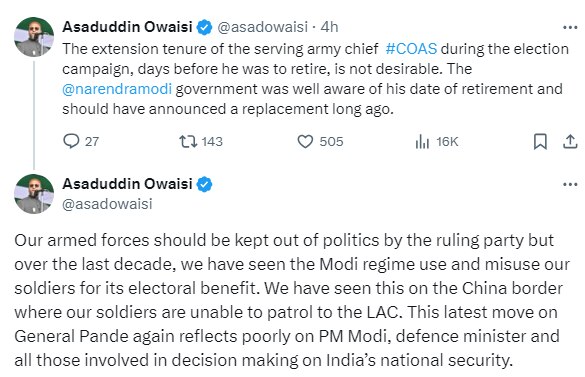Bookmark the first Owaisi tweet

click(x=540, y=141)
